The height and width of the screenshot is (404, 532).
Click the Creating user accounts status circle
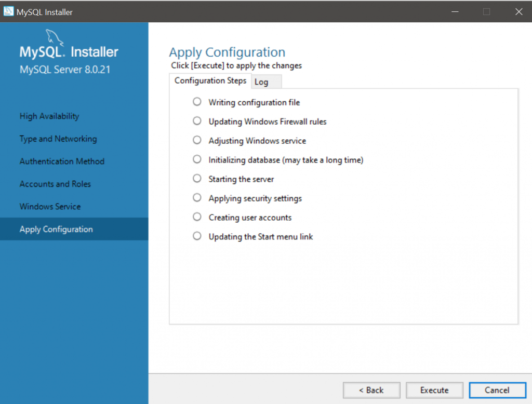click(x=197, y=217)
